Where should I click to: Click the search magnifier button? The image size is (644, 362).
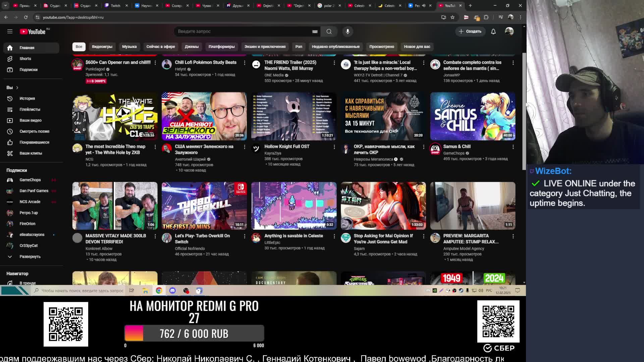click(329, 31)
